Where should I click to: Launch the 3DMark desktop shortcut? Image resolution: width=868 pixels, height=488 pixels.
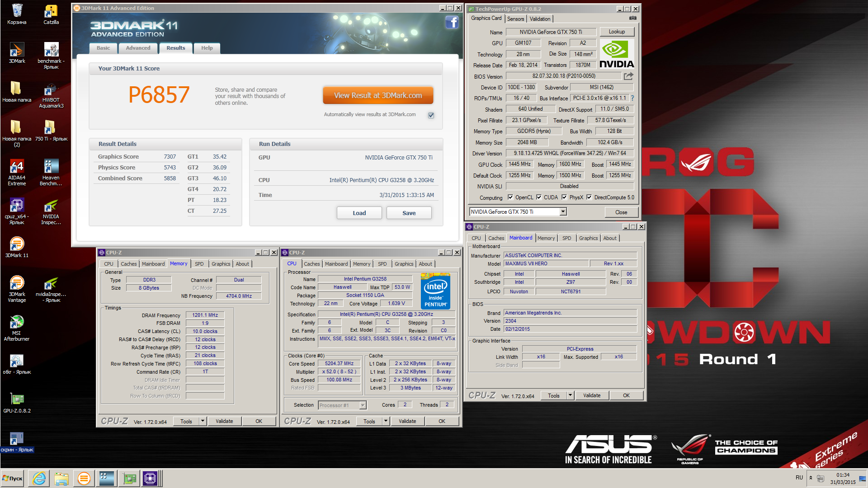(x=17, y=53)
